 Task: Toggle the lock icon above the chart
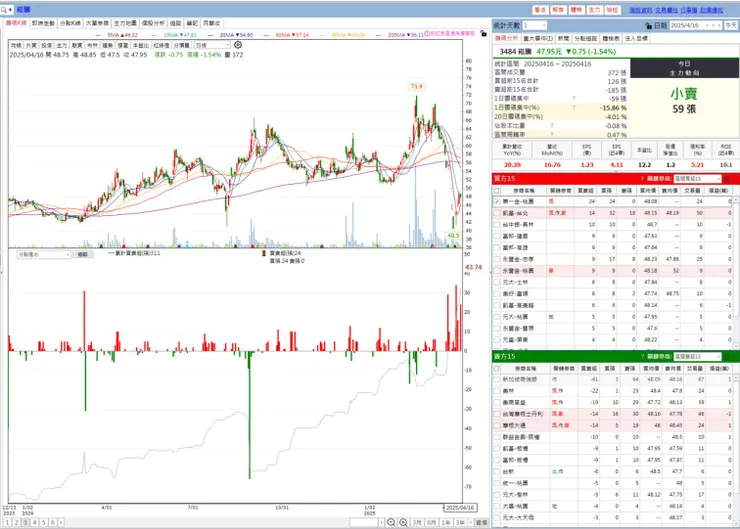coord(483,34)
